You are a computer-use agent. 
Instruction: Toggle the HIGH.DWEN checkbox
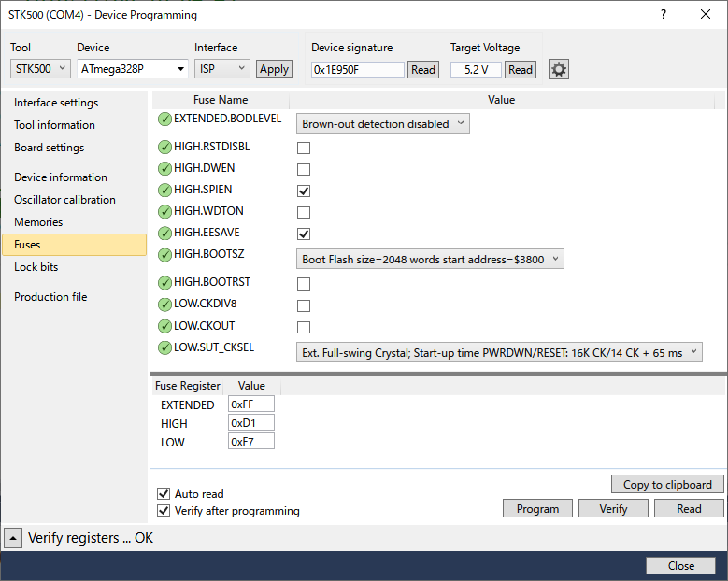(x=304, y=169)
